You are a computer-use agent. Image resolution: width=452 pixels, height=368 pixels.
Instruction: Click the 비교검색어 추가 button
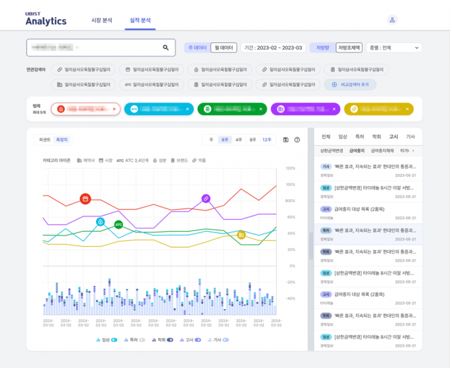click(x=350, y=84)
